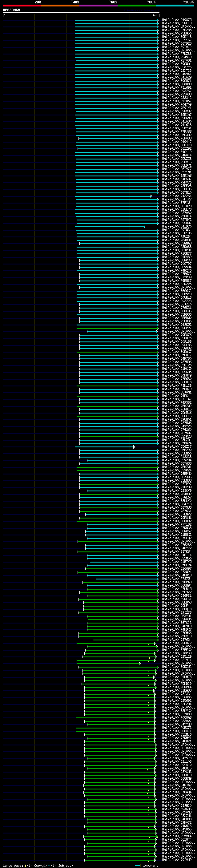Select hit label UniRef100_P31691
The image size is (197, 868).
coord(176,88)
